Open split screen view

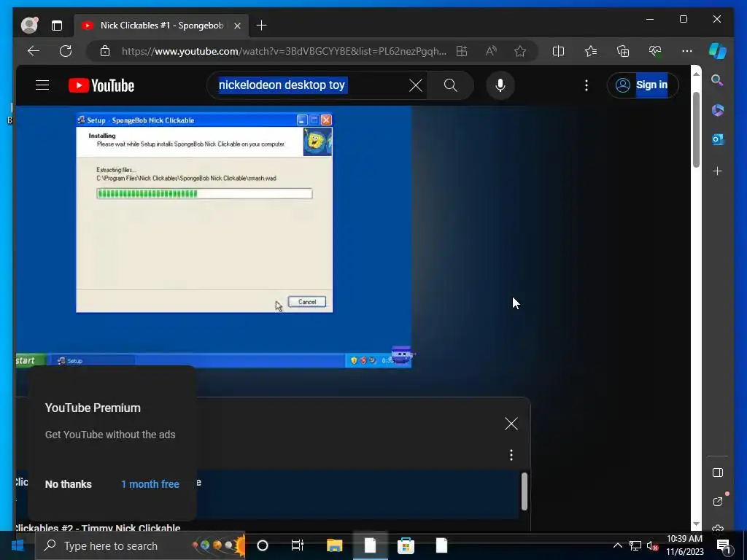pyautogui.click(x=558, y=51)
